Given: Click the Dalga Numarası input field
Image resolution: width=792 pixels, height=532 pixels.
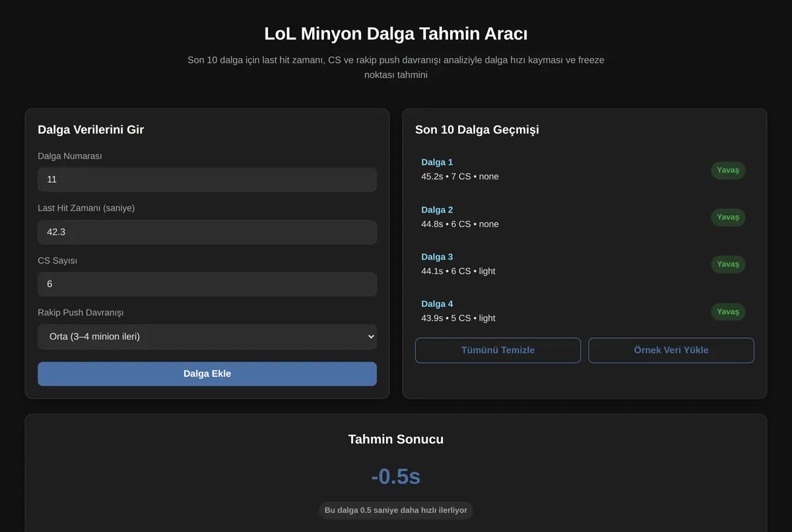Looking at the screenshot, I should coord(207,180).
